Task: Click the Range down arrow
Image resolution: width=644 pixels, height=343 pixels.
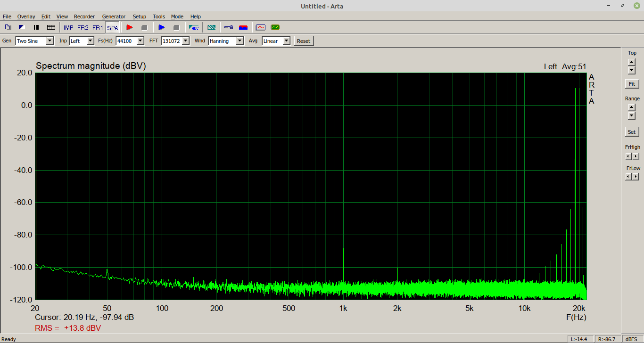Action: click(632, 116)
